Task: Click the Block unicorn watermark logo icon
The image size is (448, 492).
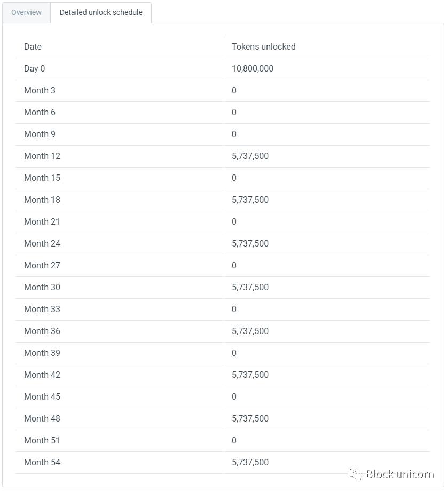Action: tap(355, 474)
